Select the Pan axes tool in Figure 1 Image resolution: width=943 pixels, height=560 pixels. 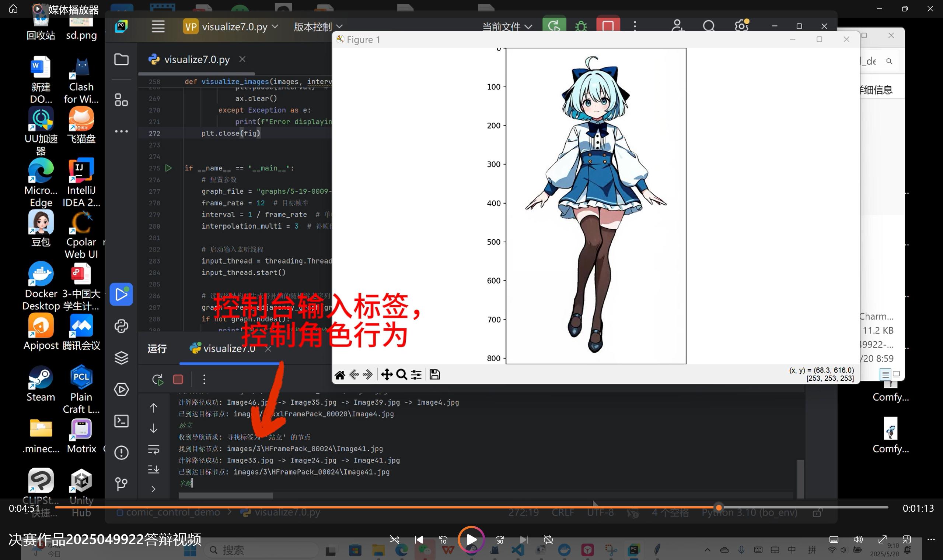pyautogui.click(x=387, y=375)
